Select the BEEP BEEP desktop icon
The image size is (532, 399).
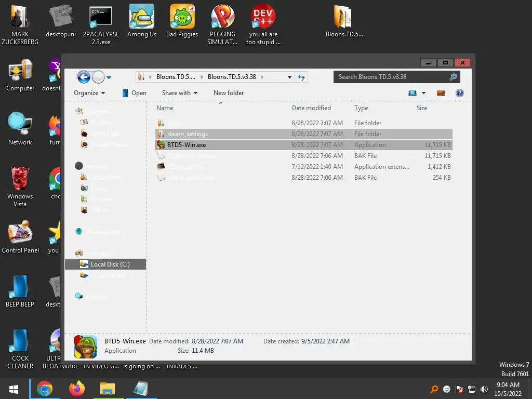(20, 291)
